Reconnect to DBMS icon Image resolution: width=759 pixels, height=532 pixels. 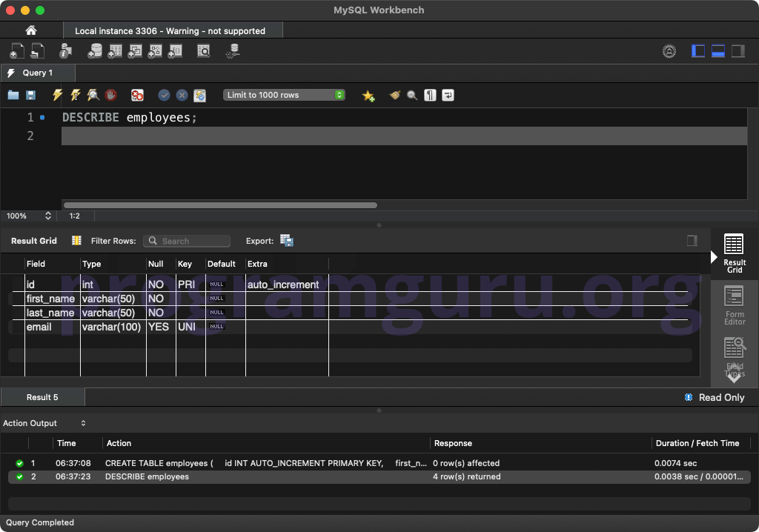coord(233,51)
